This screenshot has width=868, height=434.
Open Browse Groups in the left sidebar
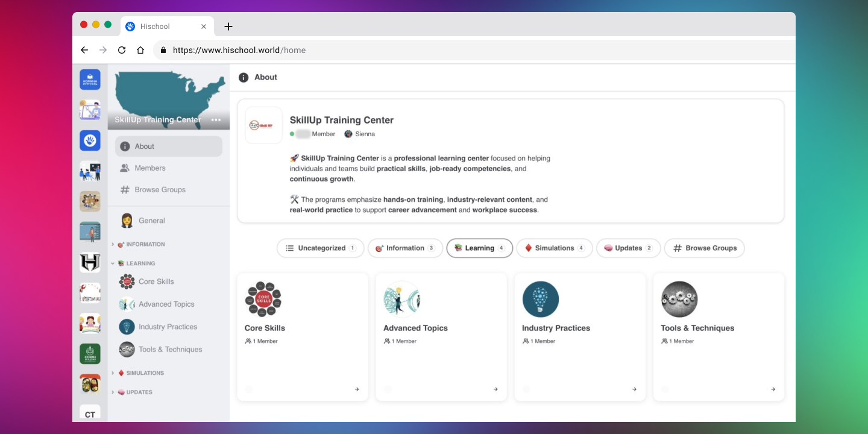click(x=169, y=190)
